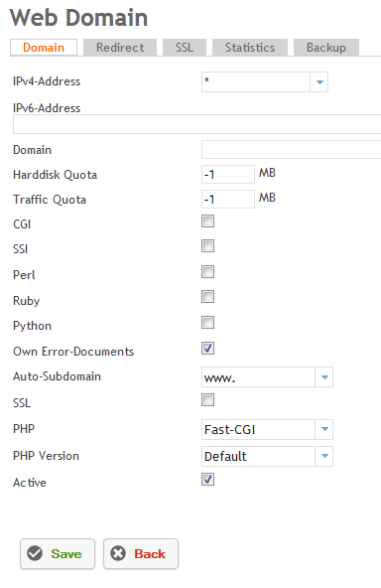Screen dimensions: 381x588
Task: Go back with the Back button
Action: click(x=141, y=554)
